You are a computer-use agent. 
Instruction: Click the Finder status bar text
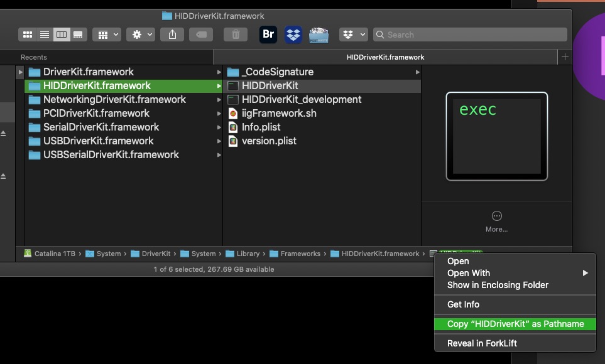[214, 269]
